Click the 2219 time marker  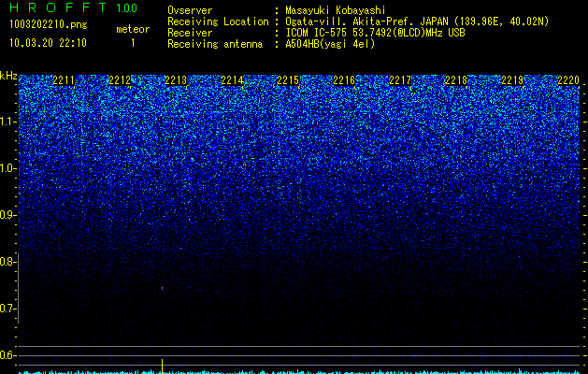[x=512, y=79]
